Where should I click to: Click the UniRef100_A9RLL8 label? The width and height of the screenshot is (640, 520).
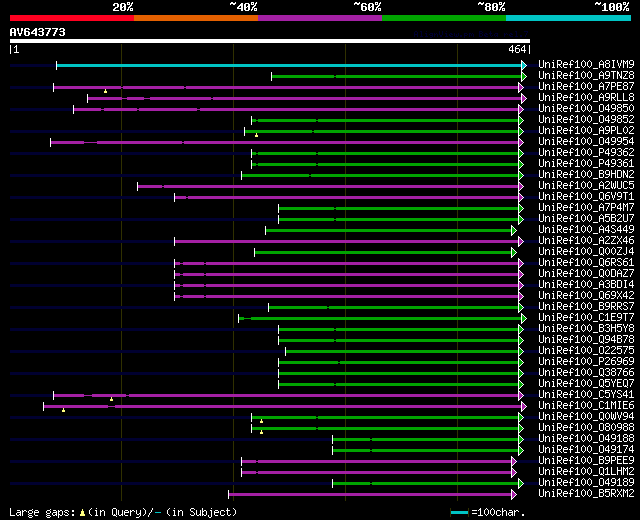tap(586, 97)
